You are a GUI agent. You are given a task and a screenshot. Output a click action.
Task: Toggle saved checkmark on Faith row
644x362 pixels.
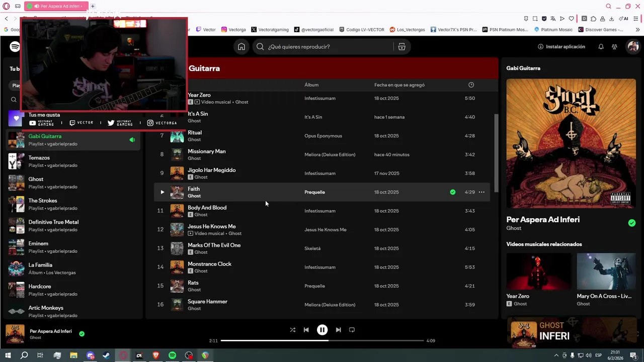pyautogui.click(x=453, y=192)
